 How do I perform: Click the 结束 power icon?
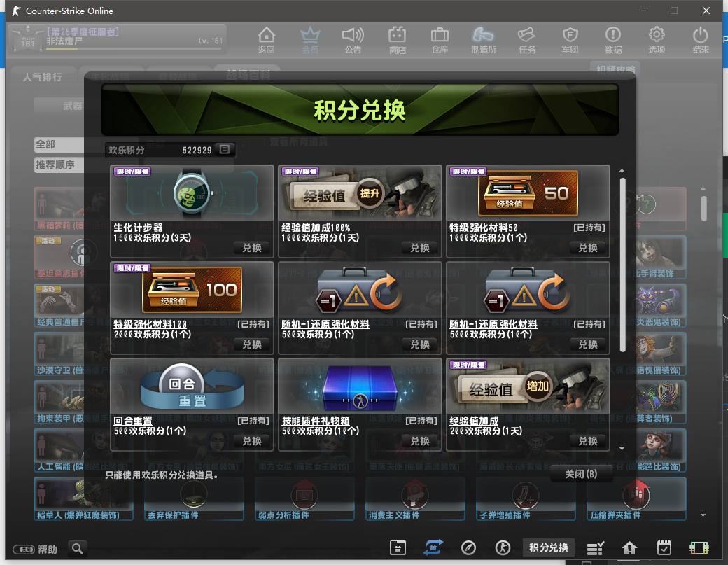[701, 40]
